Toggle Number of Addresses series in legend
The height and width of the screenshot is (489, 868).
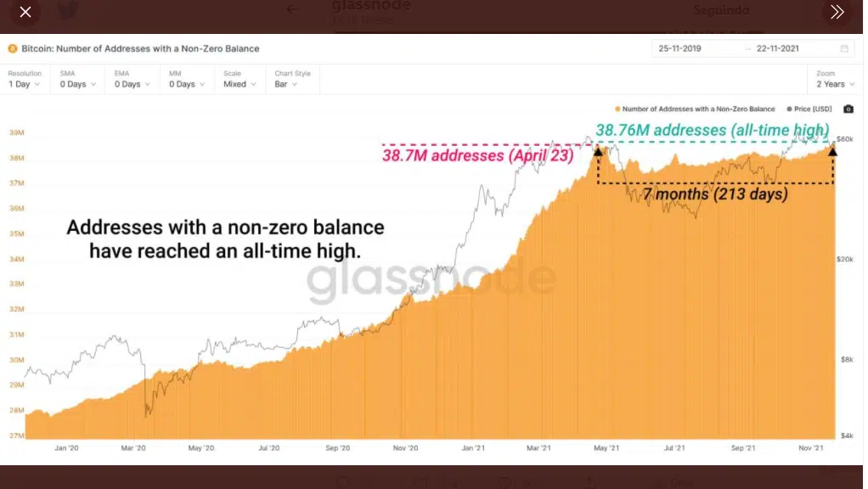tap(695, 109)
